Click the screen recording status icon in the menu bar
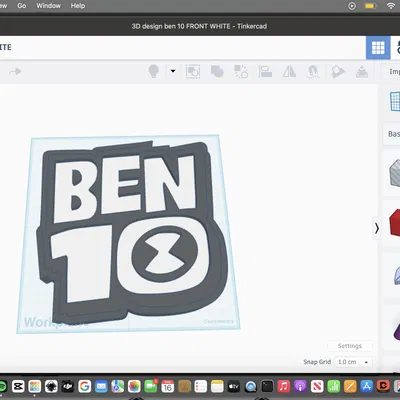 point(352,6)
